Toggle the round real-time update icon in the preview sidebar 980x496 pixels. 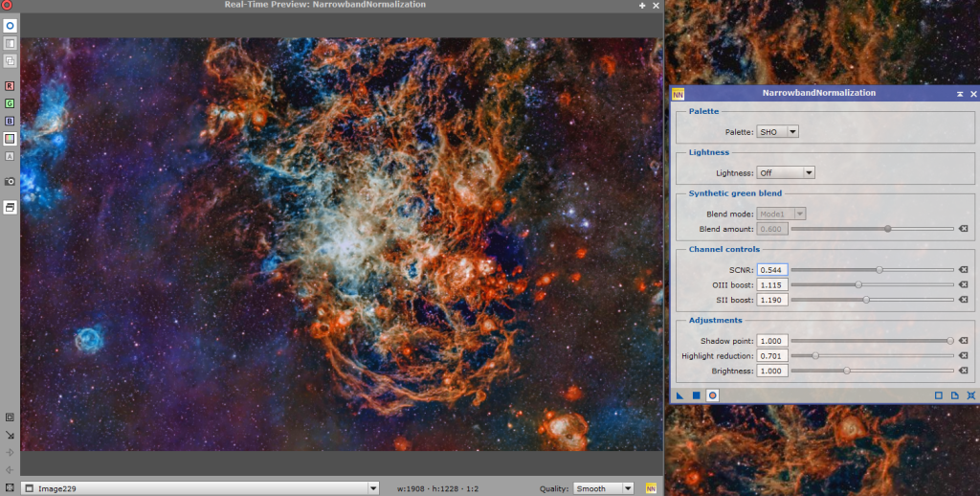point(10,26)
